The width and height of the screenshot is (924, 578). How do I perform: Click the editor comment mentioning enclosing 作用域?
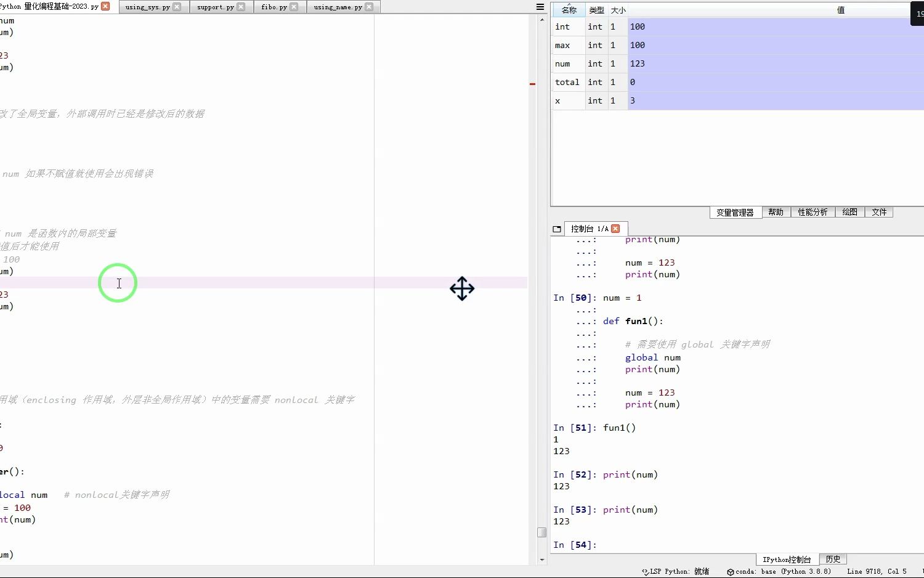click(177, 400)
